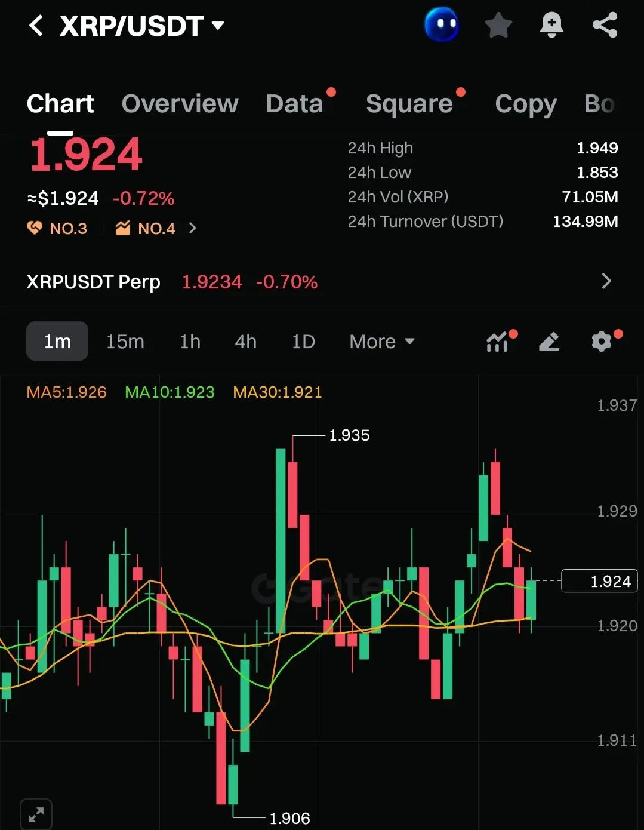
Task: Open the More timeframes dropdown
Action: (x=382, y=342)
